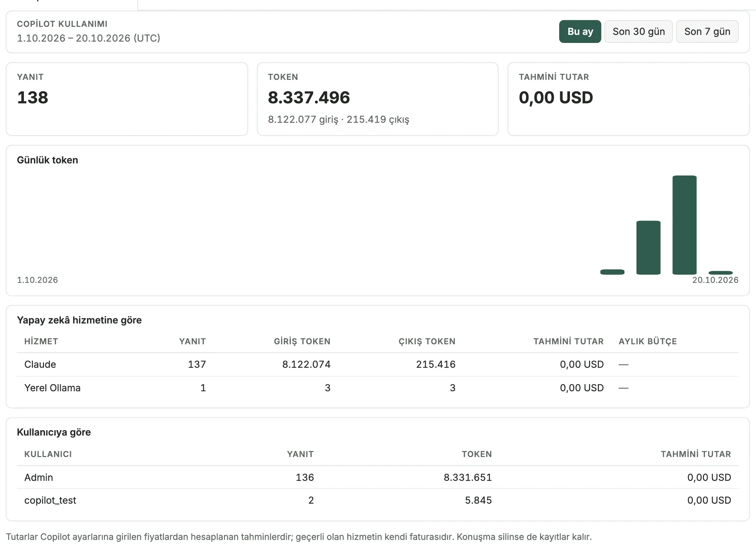Click the 'COPİLOT KULLANIMI' title
Viewport: 756px width, 553px height.
pyautogui.click(x=62, y=24)
